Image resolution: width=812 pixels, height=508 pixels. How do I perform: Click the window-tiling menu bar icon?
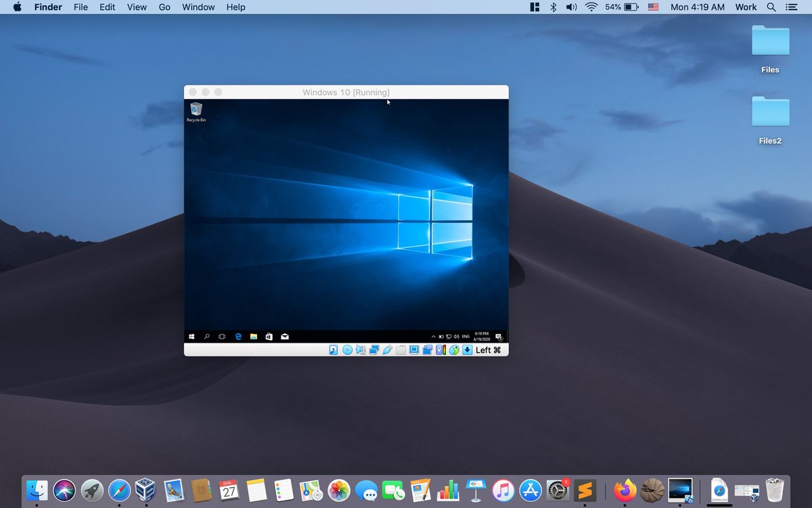pos(534,7)
